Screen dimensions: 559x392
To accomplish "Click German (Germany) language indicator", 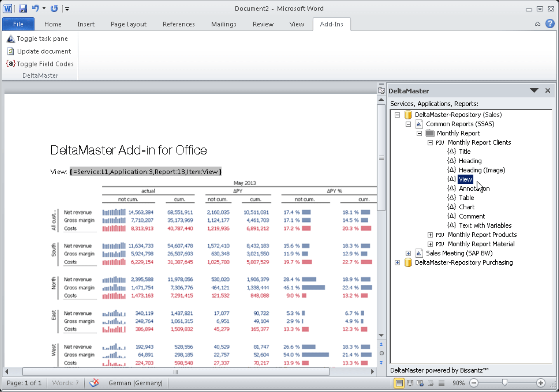I will [x=135, y=383].
